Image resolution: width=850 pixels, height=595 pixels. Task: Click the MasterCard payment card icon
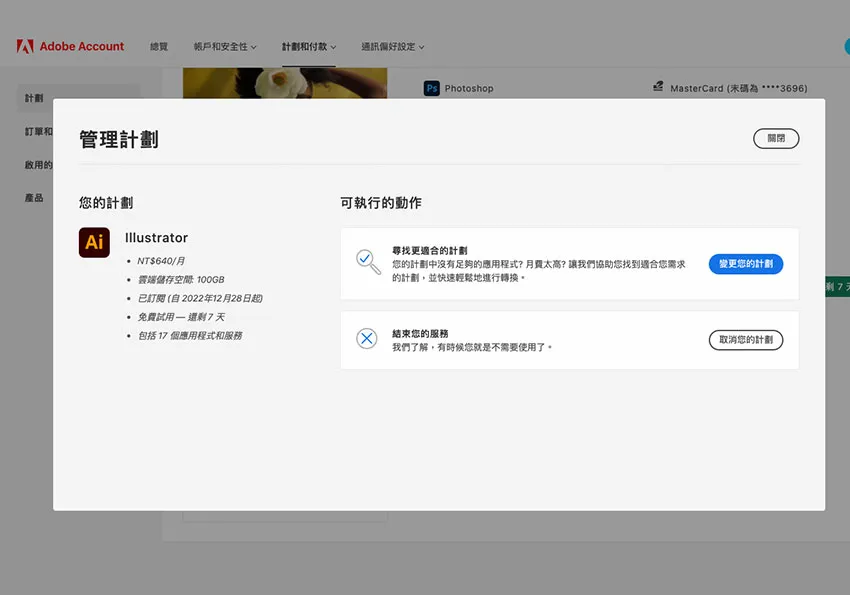point(657,88)
